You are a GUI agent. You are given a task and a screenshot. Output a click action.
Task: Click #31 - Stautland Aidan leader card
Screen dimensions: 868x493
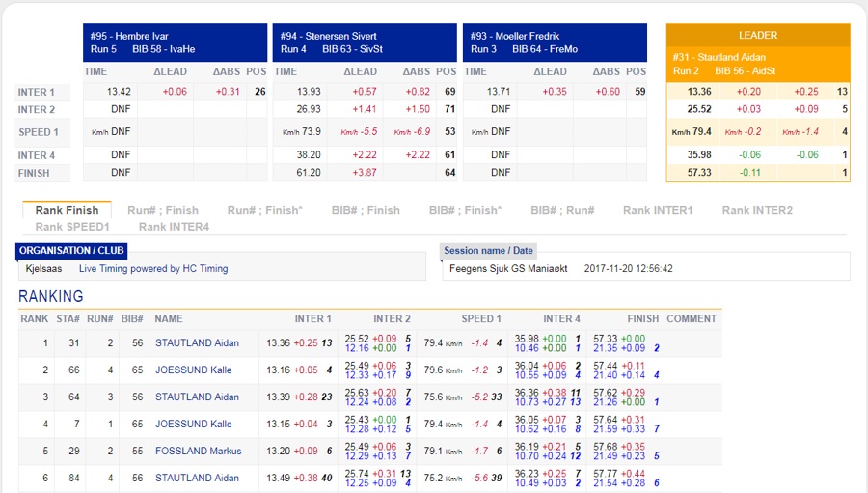pyautogui.click(x=758, y=64)
